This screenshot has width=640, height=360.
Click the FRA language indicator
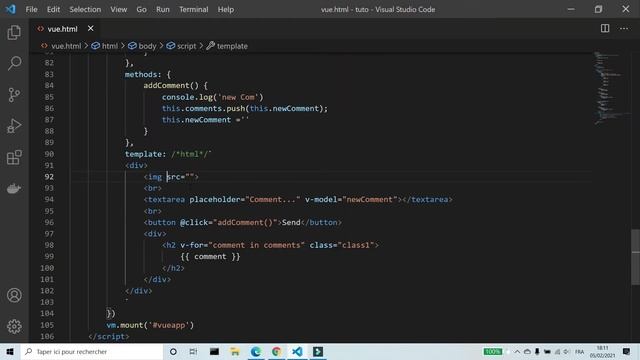579,351
